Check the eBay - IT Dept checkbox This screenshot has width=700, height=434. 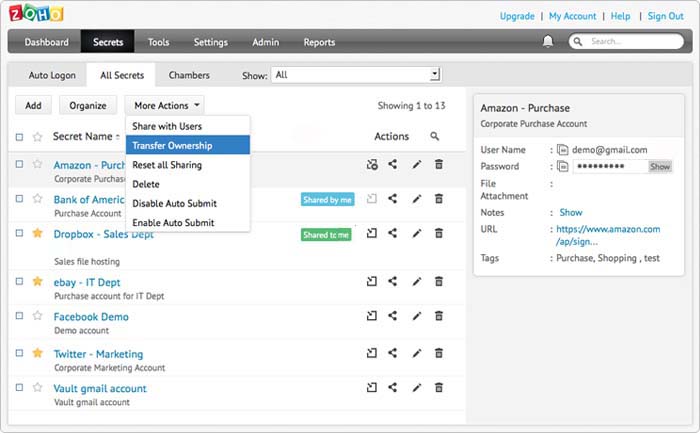19,282
